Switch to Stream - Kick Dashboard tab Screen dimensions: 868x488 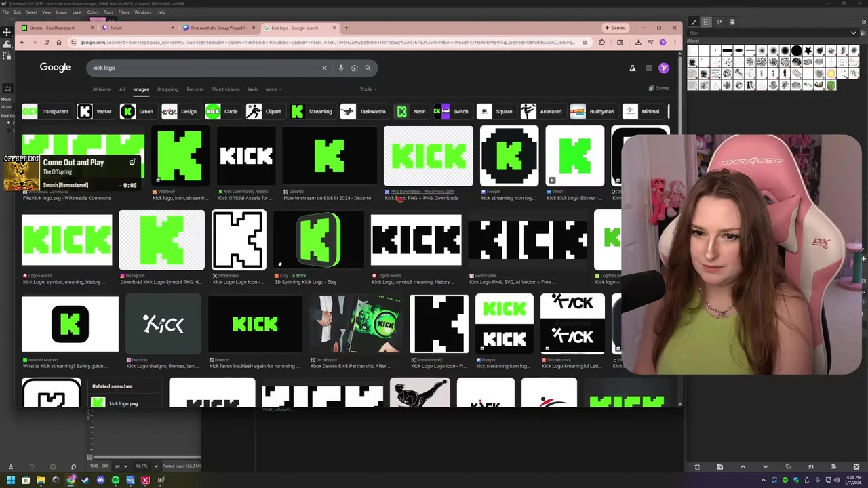point(58,28)
